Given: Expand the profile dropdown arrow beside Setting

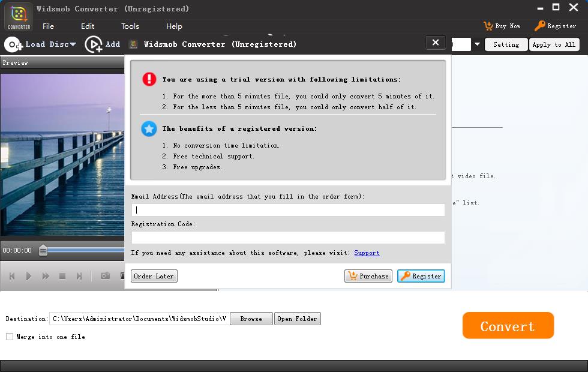Looking at the screenshot, I should point(477,44).
